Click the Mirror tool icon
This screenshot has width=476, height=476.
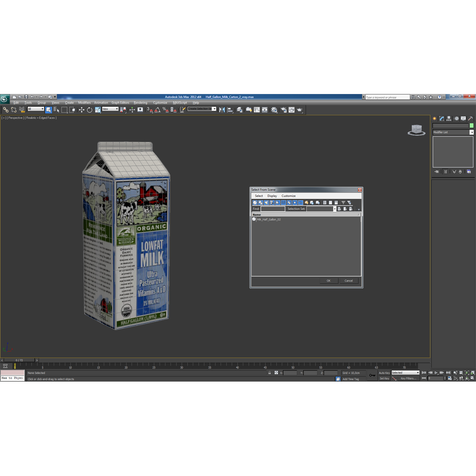pos(222,109)
